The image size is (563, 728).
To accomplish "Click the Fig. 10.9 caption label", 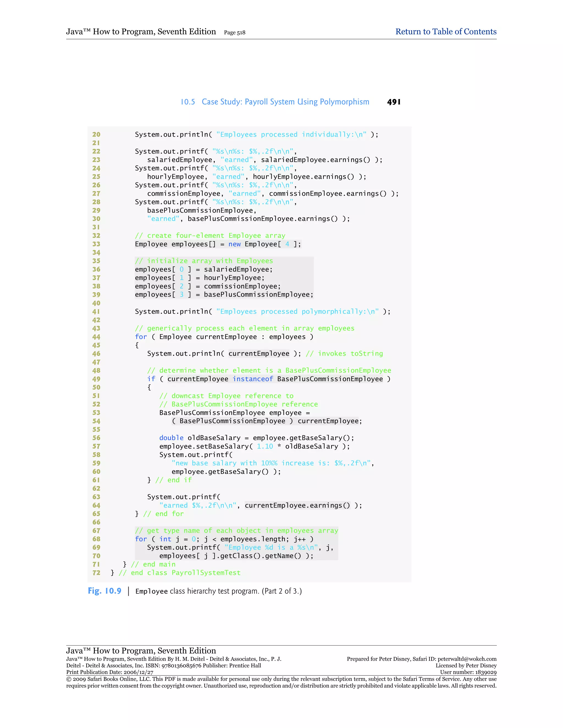I will [x=104, y=591].
